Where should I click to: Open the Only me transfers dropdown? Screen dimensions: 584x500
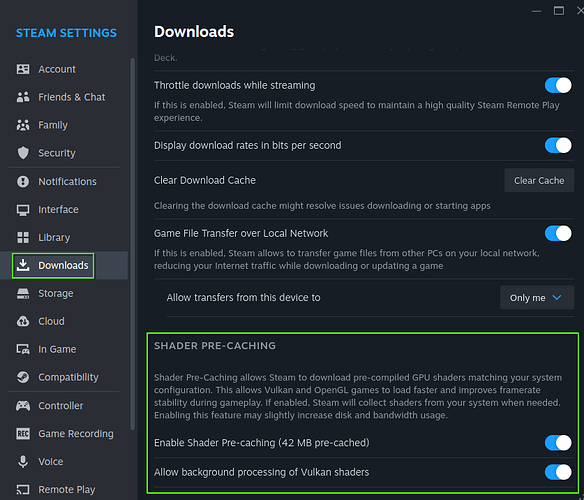tap(537, 298)
